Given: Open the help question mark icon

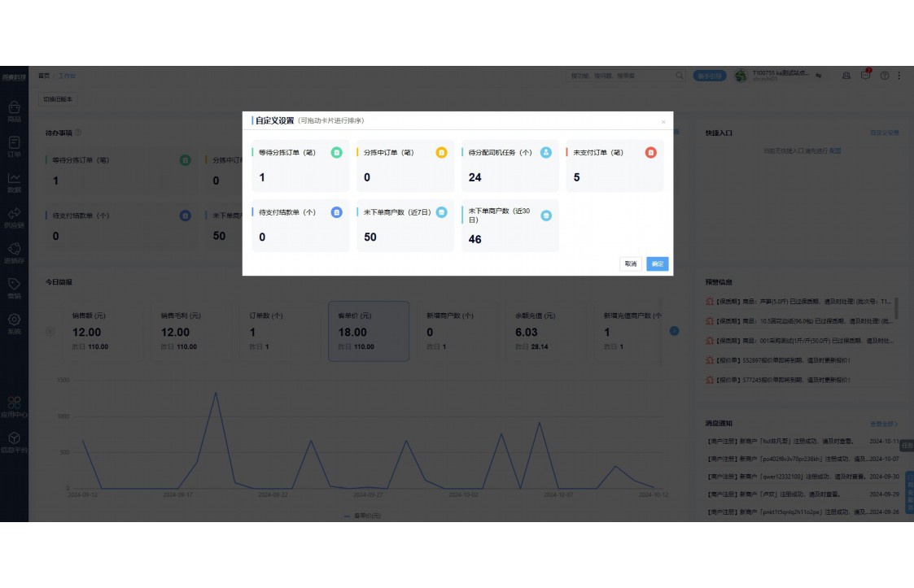Looking at the screenshot, I should [x=885, y=76].
